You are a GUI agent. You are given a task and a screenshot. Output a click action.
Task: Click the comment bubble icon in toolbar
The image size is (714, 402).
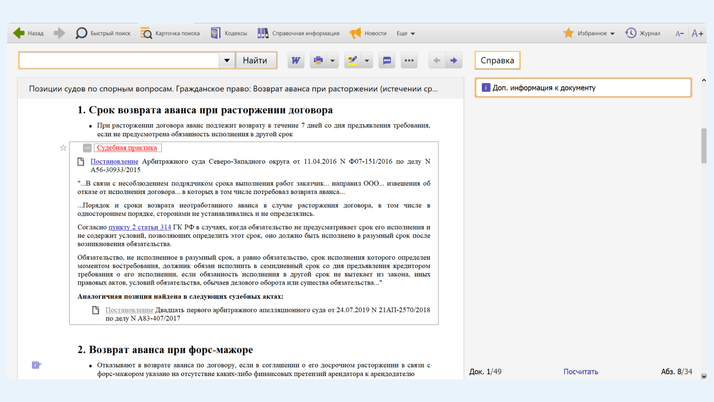click(387, 61)
